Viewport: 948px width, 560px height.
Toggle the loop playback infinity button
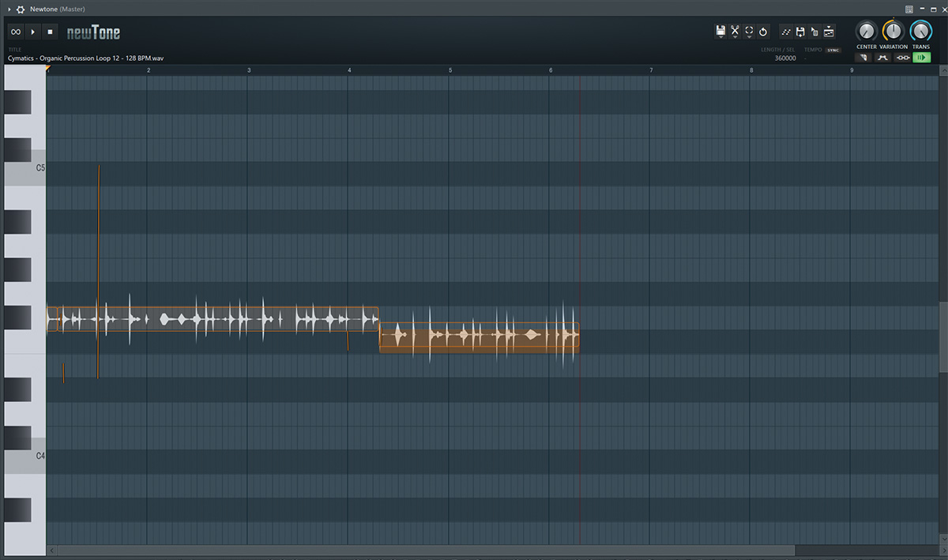coord(15,32)
